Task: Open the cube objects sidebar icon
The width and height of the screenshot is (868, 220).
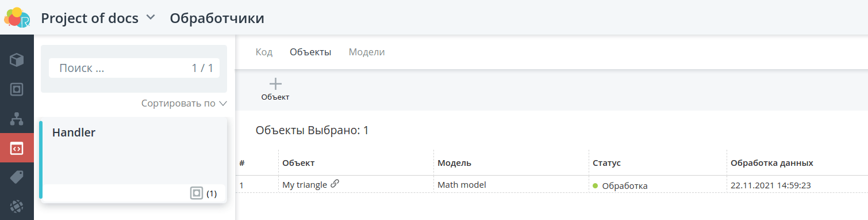Action: (x=17, y=59)
